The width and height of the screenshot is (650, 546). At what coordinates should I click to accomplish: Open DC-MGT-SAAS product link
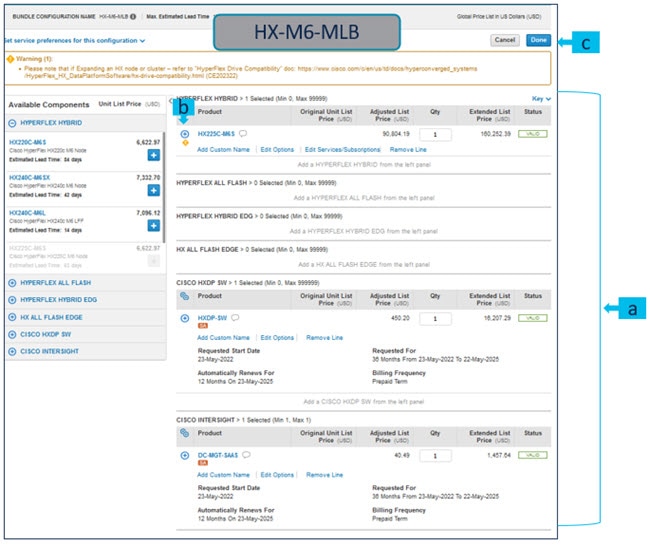coord(218,455)
